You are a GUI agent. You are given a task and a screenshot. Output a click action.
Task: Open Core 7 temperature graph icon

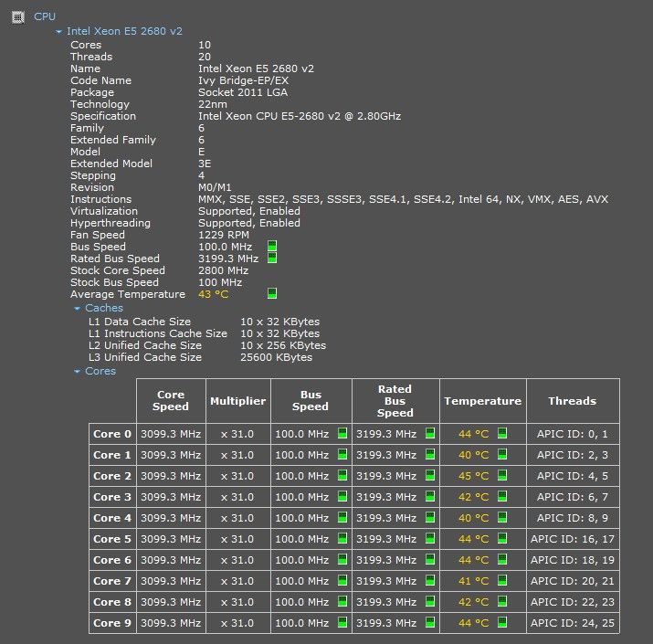(x=502, y=580)
